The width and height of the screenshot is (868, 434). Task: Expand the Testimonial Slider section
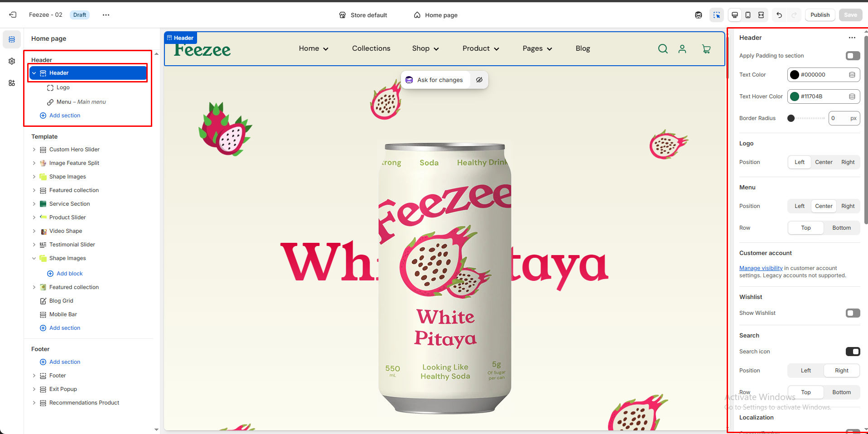pyautogui.click(x=34, y=245)
